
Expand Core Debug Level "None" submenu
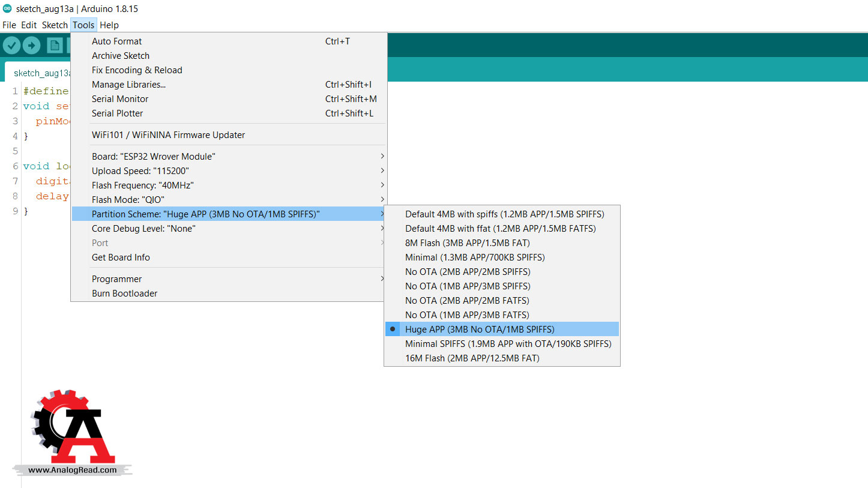[229, 229]
